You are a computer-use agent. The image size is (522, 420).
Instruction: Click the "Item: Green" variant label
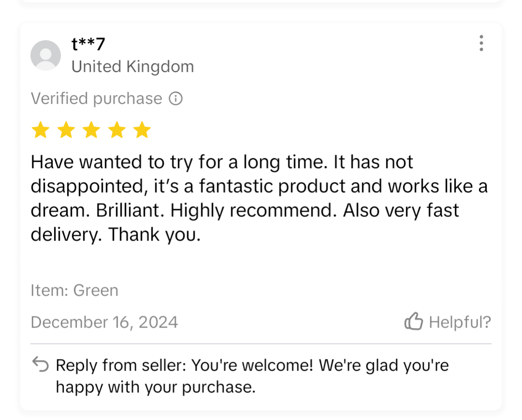tap(75, 290)
